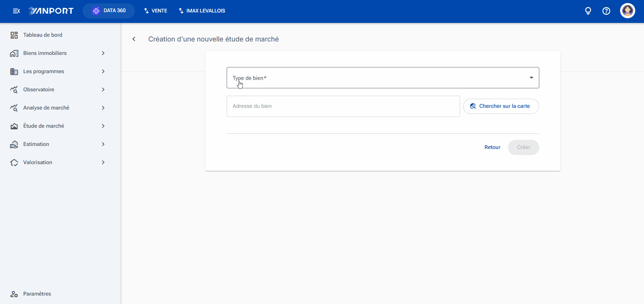644x304 pixels.
Task: Expand the Observatoire submenu chevron
Action: coord(103,90)
